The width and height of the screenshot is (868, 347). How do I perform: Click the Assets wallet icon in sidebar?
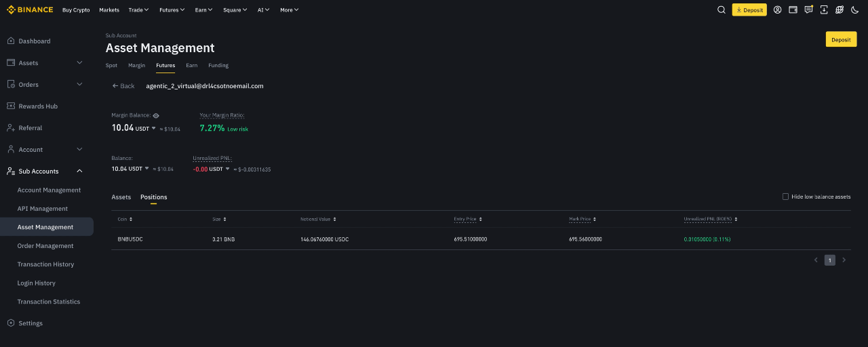point(11,62)
